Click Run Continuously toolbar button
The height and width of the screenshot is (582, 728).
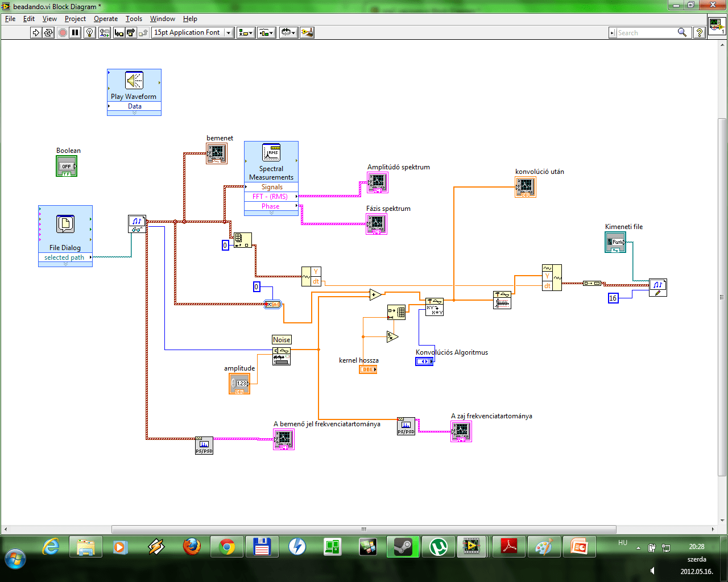[48, 32]
